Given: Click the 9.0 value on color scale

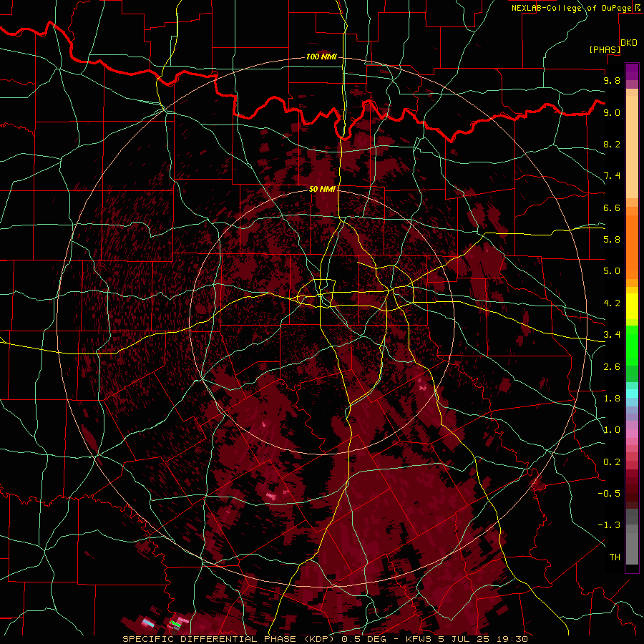Looking at the screenshot, I should pos(612,112).
